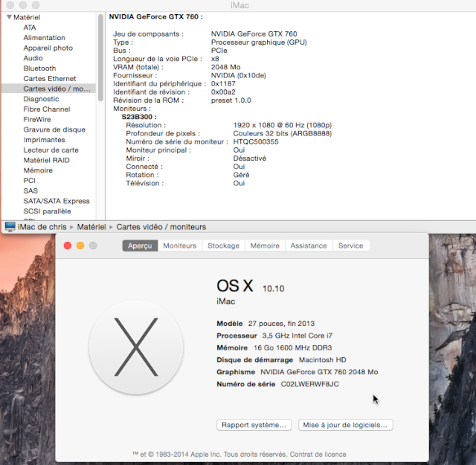Select SAS in the sidebar
476x465 pixels.
(30, 190)
